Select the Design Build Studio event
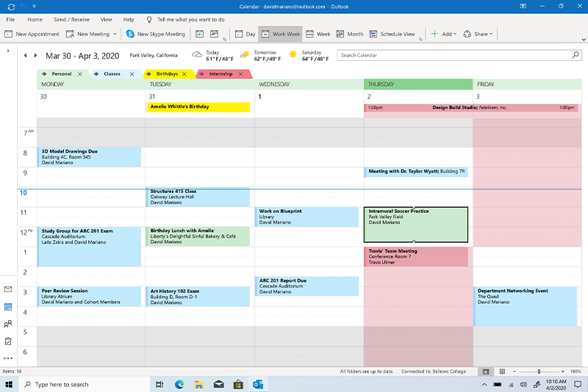 473,107
